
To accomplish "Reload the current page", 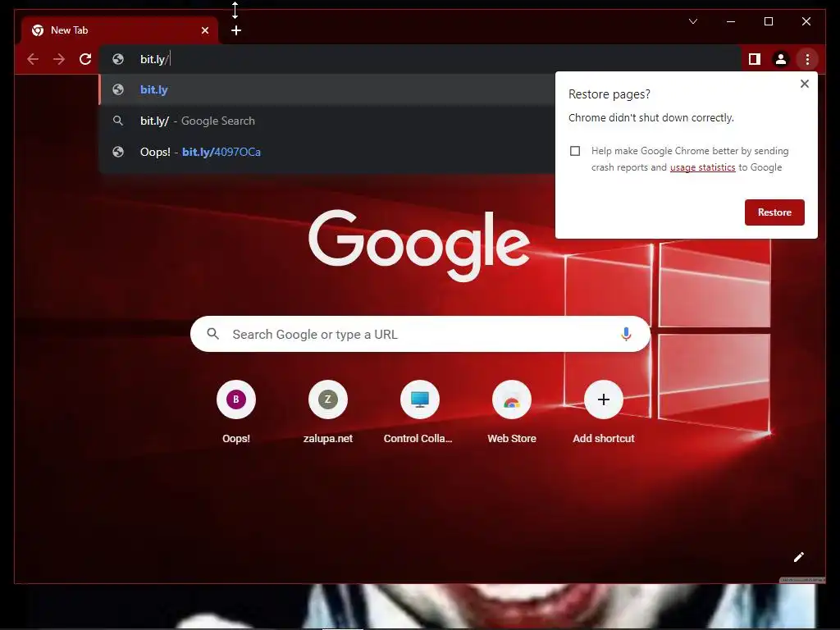I will click(85, 59).
